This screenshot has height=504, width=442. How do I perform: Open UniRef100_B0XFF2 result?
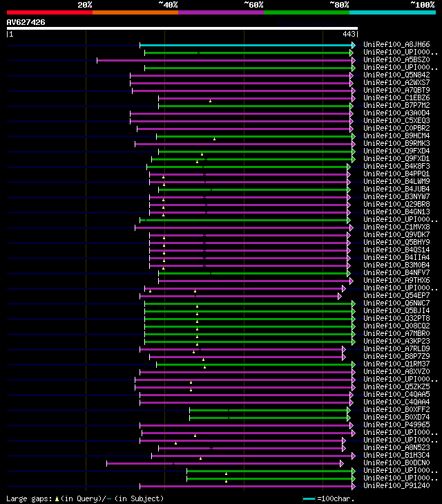[396, 410]
